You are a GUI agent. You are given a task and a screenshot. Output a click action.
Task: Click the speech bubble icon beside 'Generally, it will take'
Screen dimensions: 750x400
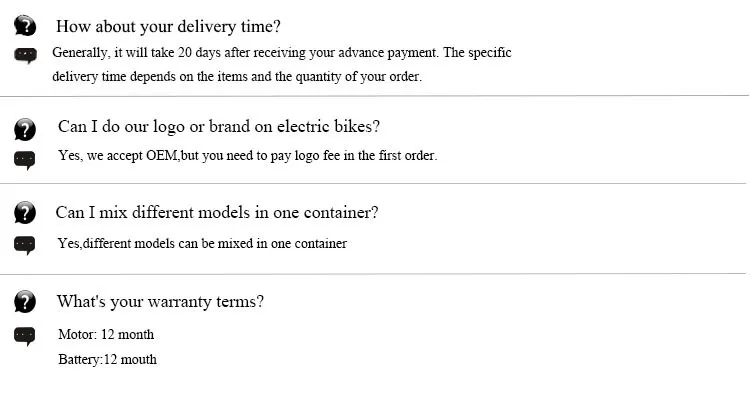click(25, 56)
